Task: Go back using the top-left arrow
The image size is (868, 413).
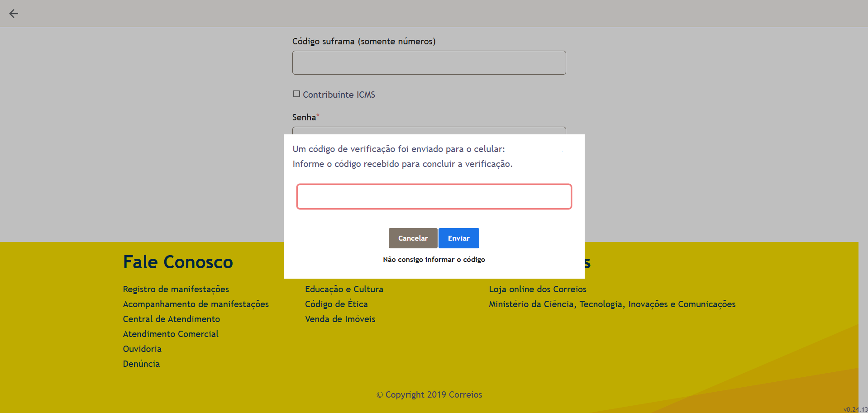Action: 14,14
